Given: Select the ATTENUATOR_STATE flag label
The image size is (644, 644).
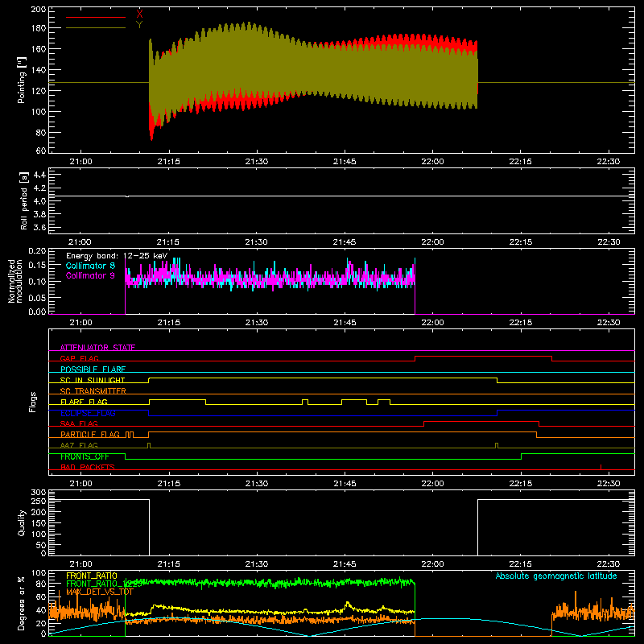Looking at the screenshot, I should click(x=97, y=348).
